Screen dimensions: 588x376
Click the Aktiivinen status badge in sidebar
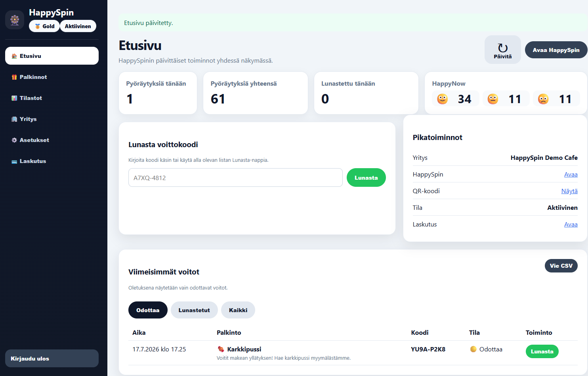78,26
